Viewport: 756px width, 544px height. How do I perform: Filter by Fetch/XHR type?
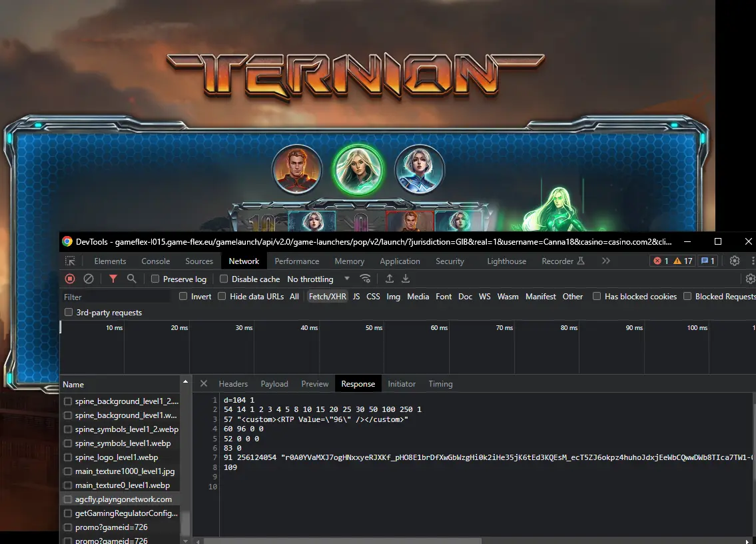tap(327, 297)
